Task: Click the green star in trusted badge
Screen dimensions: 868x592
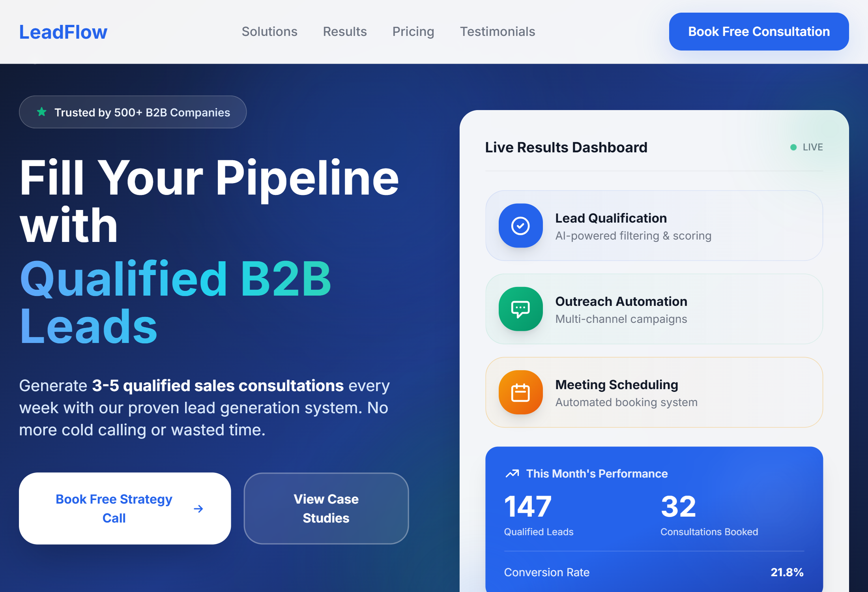Action: 41,112
